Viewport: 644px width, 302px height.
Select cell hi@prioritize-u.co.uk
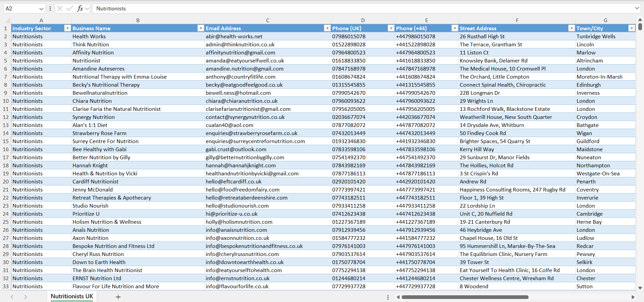(x=268, y=214)
